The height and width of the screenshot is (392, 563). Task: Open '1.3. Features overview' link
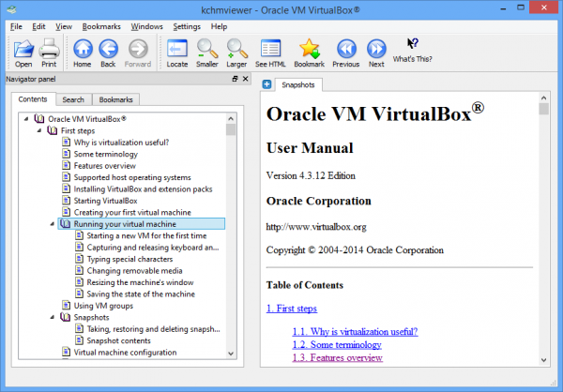point(338,357)
